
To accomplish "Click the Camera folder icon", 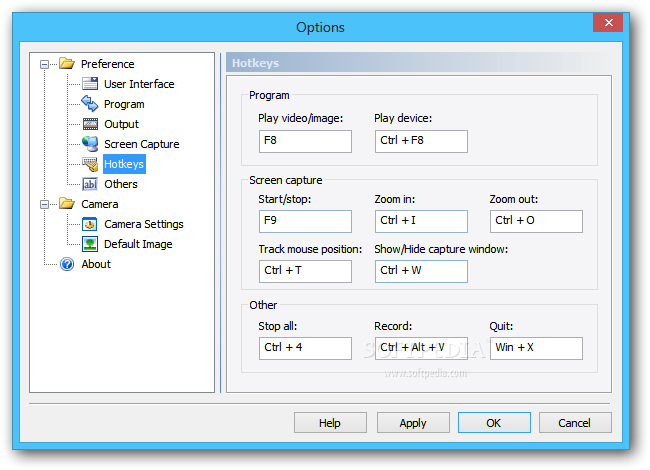I will click(67, 204).
